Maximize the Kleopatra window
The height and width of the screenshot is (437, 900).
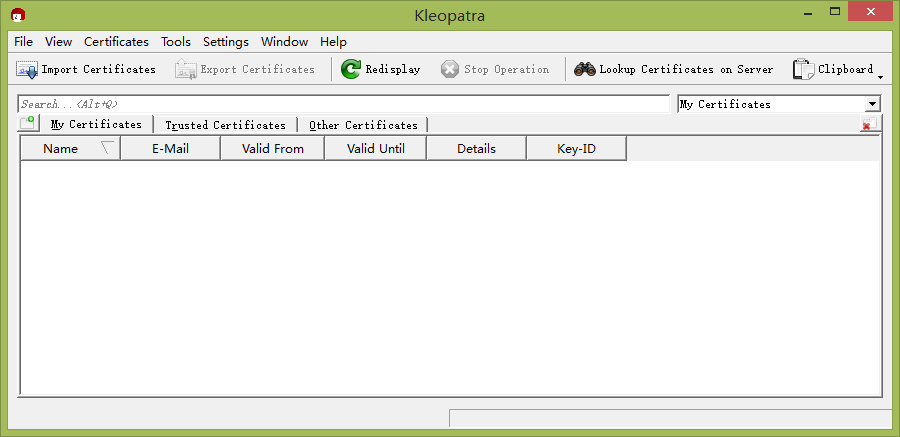pyautogui.click(x=835, y=11)
